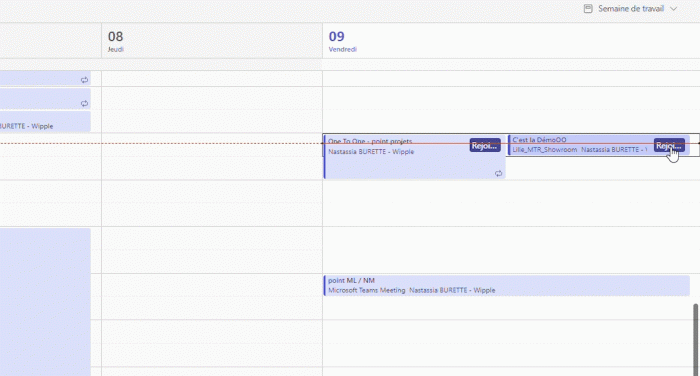This screenshot has width=700, height=376.
Task: Join C'est la DémoOO meeting via Rejoindre
Action: pos(669,146)
